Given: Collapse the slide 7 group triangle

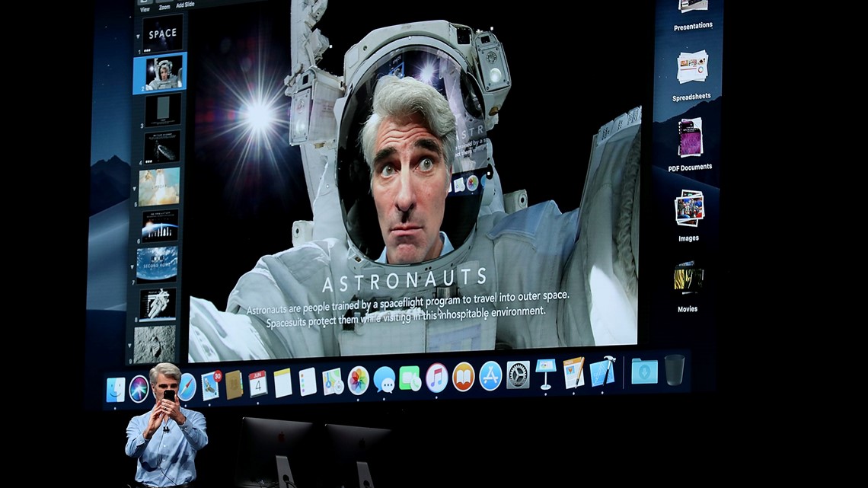Looking at the screenshot, I should (132, 266).
